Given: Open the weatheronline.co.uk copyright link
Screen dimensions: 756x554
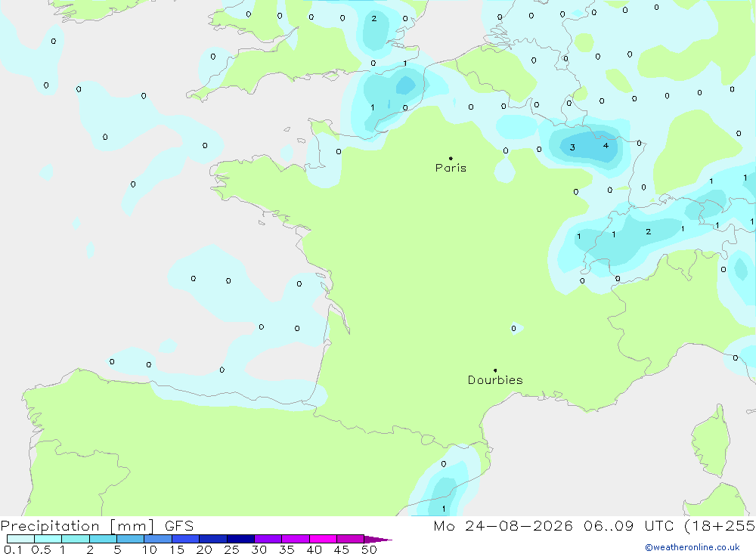Looking at the screenshot, I should (x=692, y=547).
